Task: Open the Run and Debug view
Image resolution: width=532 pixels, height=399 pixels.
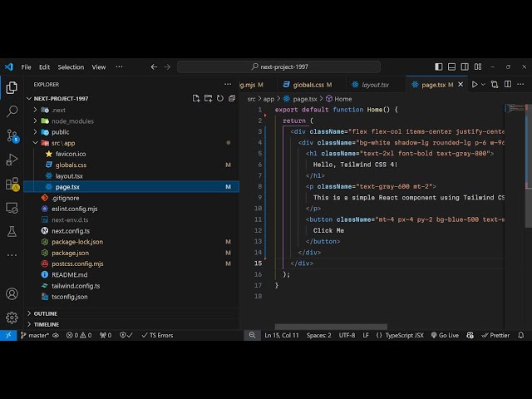Action: tap(12, 159)
